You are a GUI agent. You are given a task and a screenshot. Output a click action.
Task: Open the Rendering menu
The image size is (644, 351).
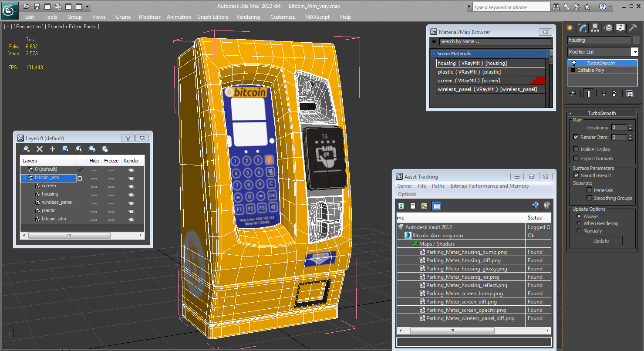[x=248, y=17]
